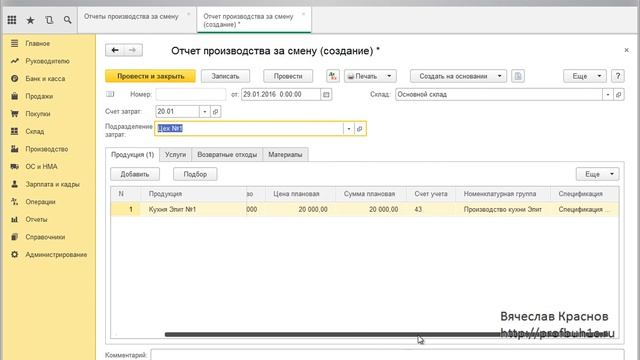
Task: Click Сумма плановая cell 20 000,00
Action: [x=371, y=209]
